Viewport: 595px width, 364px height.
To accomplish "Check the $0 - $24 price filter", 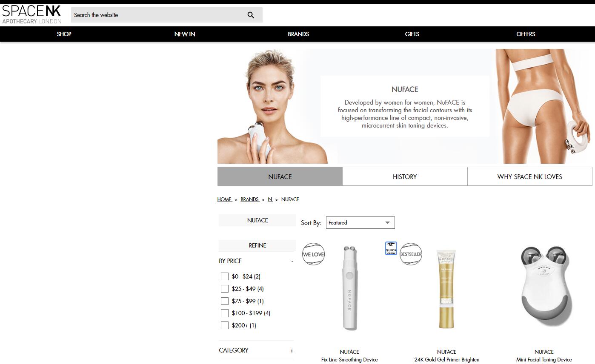I will tap(225, 276).
